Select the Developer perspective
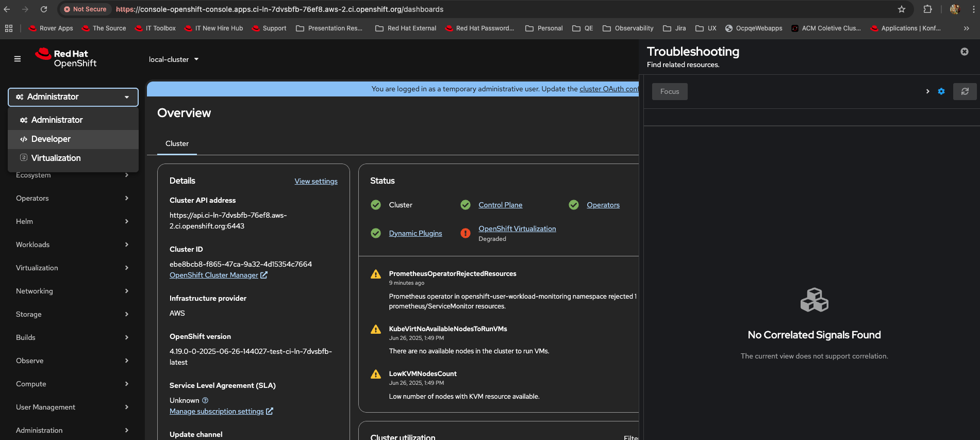The width and height of the screenshot is (980, 440). pyautogui.click(x=51, y=139)
